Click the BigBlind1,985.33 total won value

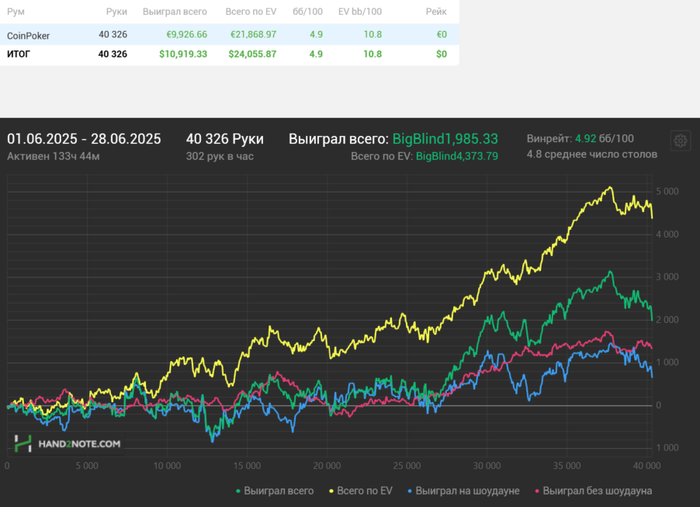445,139
